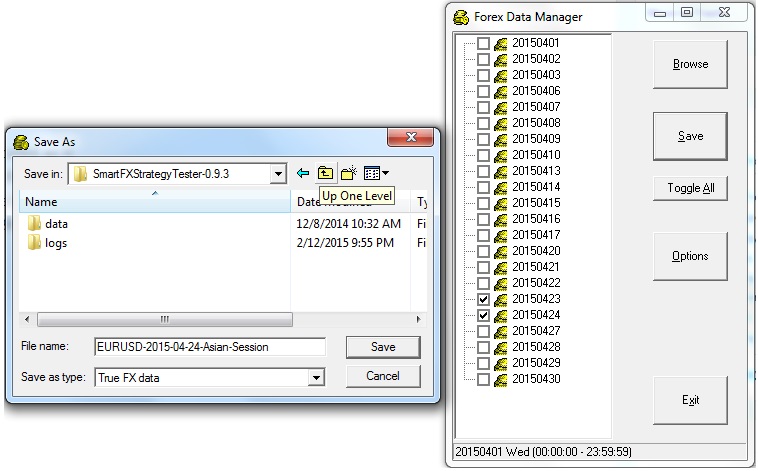Screen dimensions: 758x471
Task: Click the data icon beside 20150413
Action: [x=501, y=171]
